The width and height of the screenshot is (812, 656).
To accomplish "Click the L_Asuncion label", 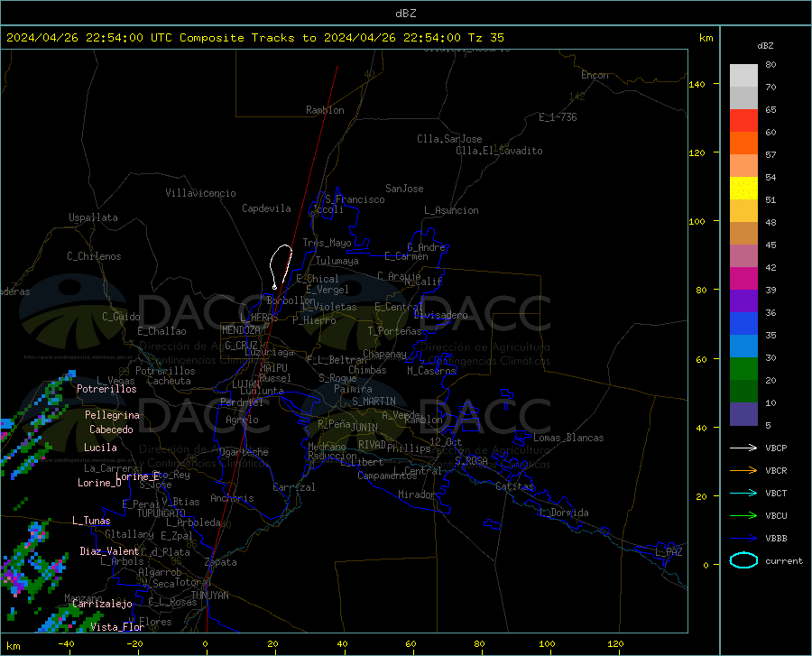I will [451, 210].
